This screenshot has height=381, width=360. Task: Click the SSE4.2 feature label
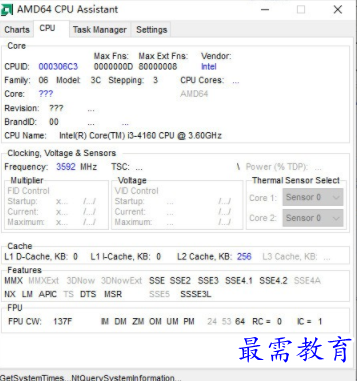click(273, 281)
